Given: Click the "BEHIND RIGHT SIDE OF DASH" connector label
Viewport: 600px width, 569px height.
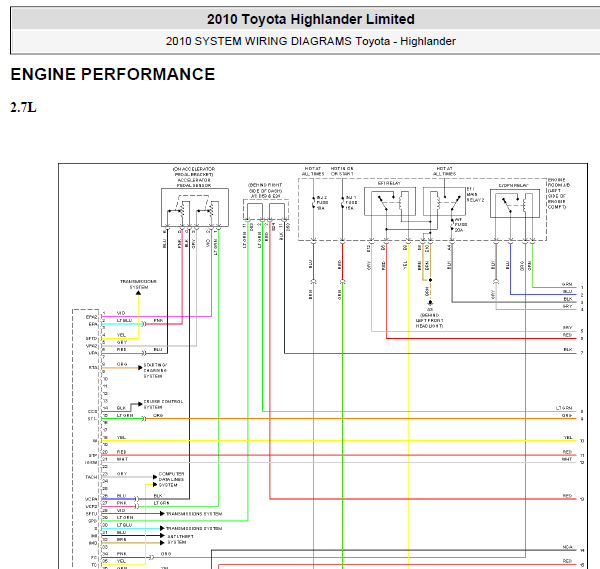Looking at the screenshot, I should [265, 190].
